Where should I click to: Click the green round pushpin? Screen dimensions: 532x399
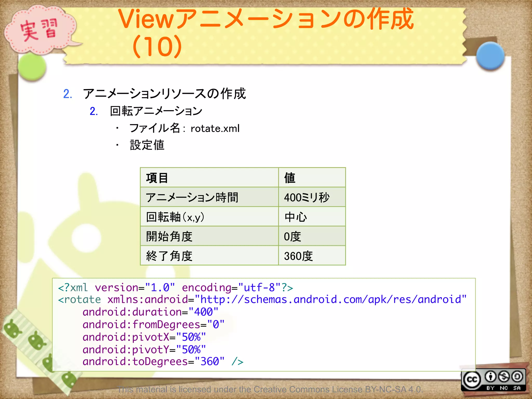[32, 67]
